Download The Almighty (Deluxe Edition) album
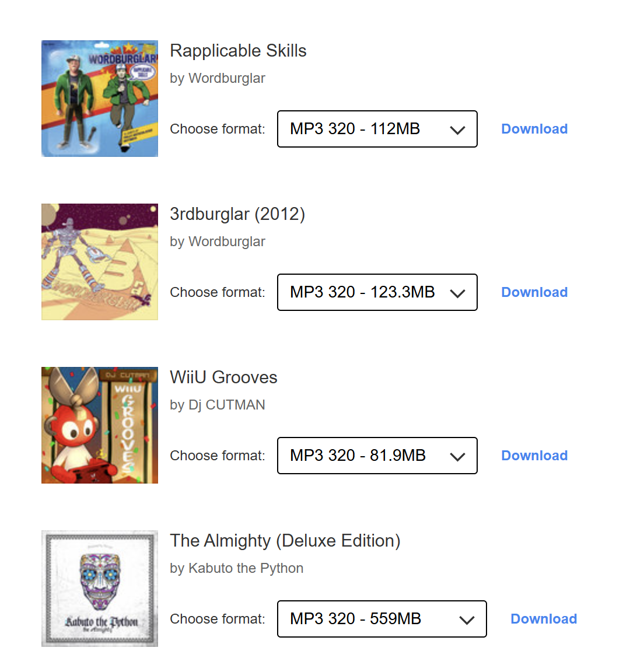 (x=544, y=619)
